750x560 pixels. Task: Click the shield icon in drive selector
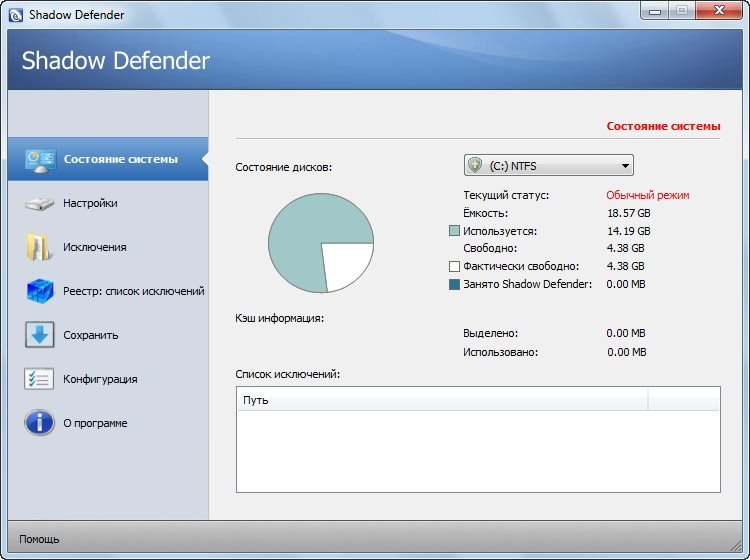pos(475,165)
